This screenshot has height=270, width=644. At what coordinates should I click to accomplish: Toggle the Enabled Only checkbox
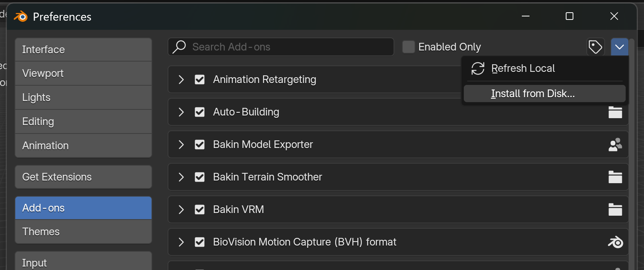[x=408, y=47]
